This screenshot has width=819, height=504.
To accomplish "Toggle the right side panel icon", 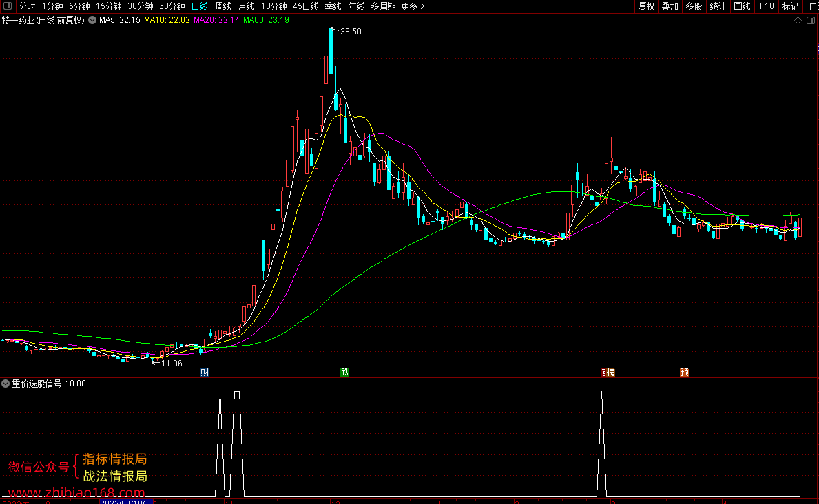I will pos(811,21).
